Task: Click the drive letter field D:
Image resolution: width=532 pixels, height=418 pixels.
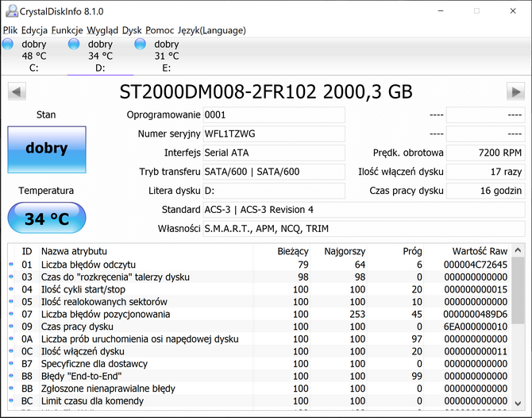Action: click(x=274, y=191)
